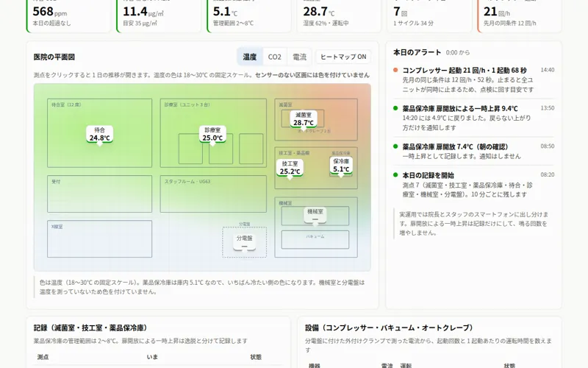Image resolution: width=588 pixels, height=368 pixels.
Task: Open the 技工室 25.2℃ sensor point
Action: 290,168
